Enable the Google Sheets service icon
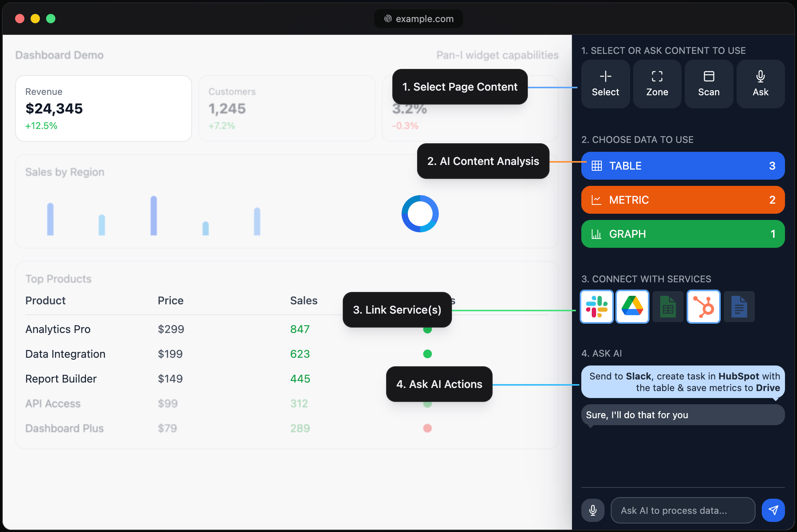797x532 pixels. coord(668,306)
